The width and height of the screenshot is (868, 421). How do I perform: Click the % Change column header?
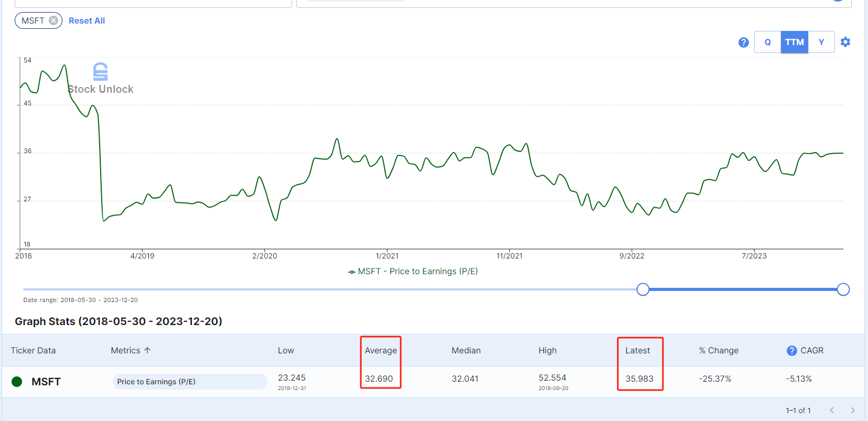coord(719,350)
